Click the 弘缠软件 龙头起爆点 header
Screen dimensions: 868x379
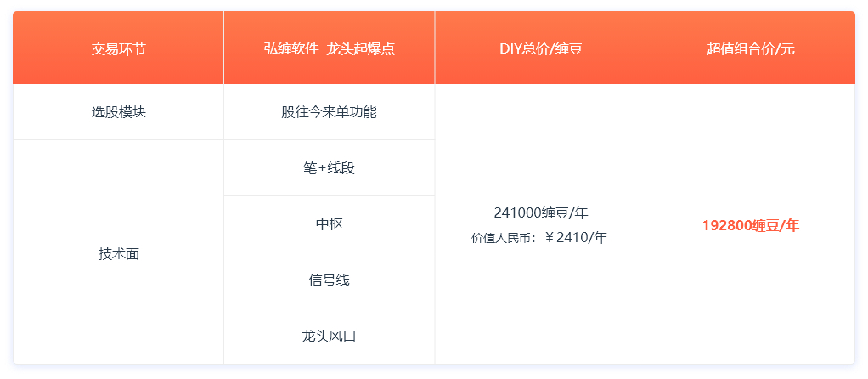point(330,48)
